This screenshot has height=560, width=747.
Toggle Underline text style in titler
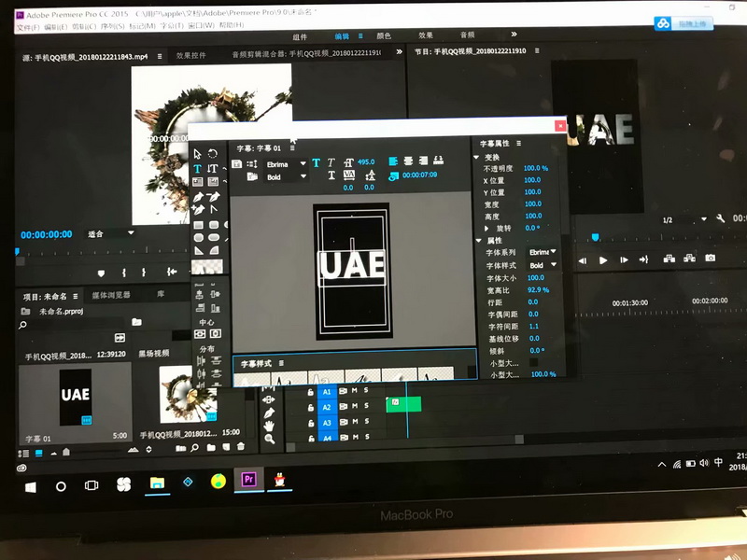[331, 175]
